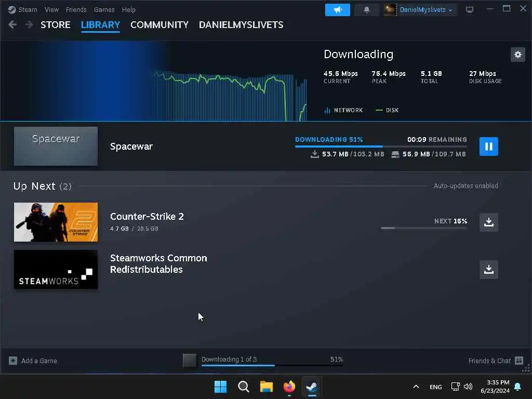
Task: Open the DANIELMYSLIVETS profile tab
Action: click(x=241, y=25)
